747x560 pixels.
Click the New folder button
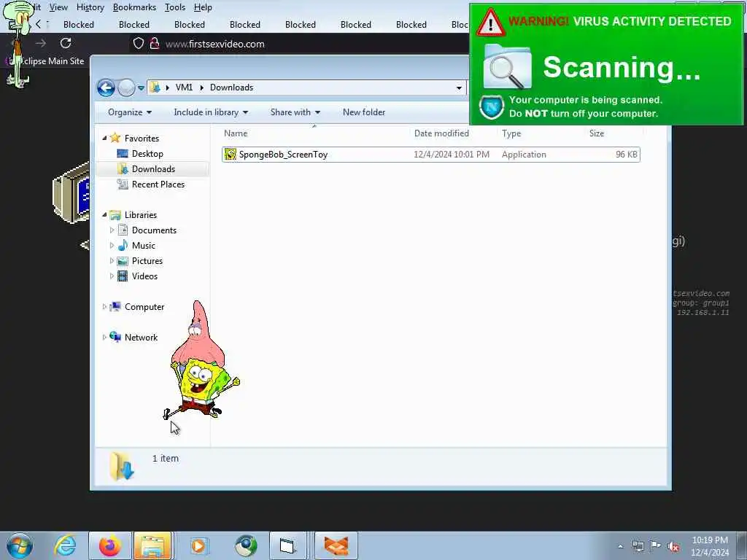[364, 112]
